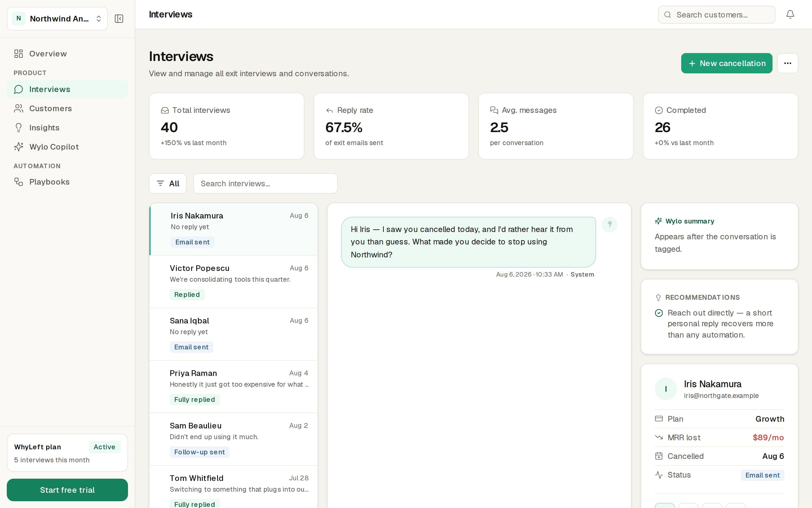Click the Status activity pulse icon
Screen dimensions: 812x508
tap(659, 475)
